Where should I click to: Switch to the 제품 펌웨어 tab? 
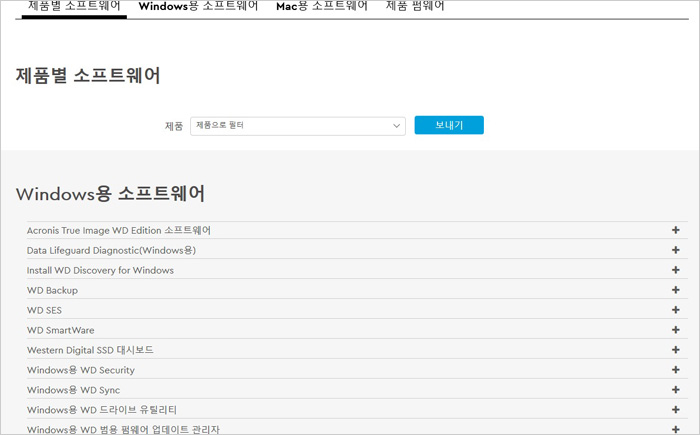point(415,6)
